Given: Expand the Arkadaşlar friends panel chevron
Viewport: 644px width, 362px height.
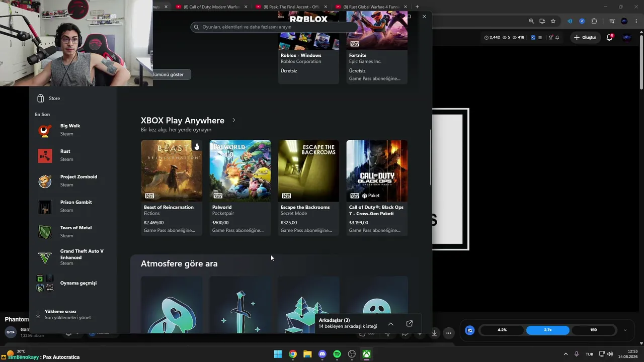Looking at the screenshot, I should [391, 324].
